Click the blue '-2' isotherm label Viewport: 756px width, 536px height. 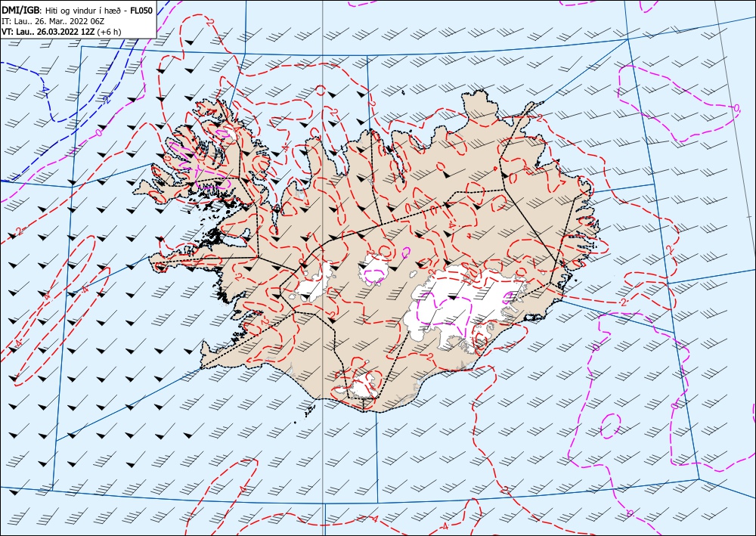coord(107,99)
